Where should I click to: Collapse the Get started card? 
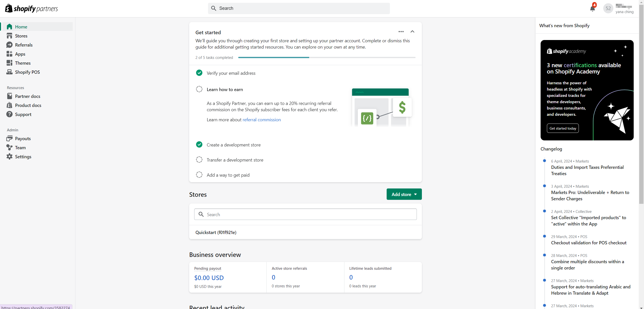click(412, 31)
